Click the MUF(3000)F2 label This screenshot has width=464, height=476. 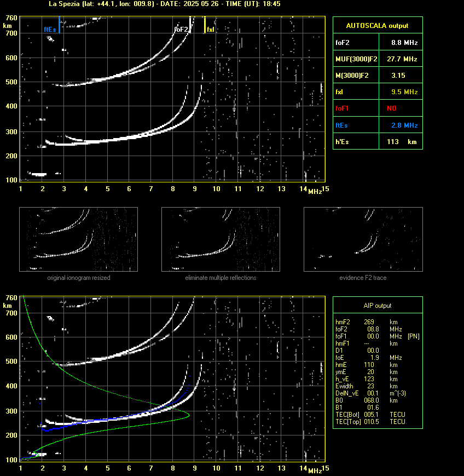coord(356,59)
